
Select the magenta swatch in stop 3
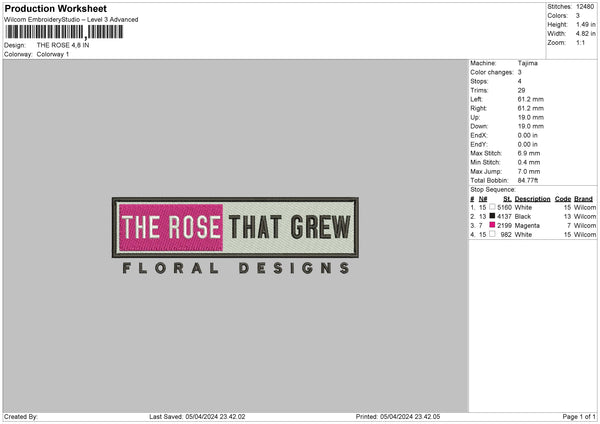[x=492, y=225]
